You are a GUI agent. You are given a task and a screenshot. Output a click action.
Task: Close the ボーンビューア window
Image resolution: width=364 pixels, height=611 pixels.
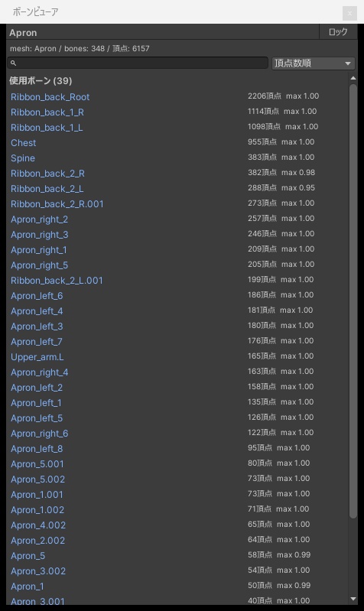click(x=349, y=13)
